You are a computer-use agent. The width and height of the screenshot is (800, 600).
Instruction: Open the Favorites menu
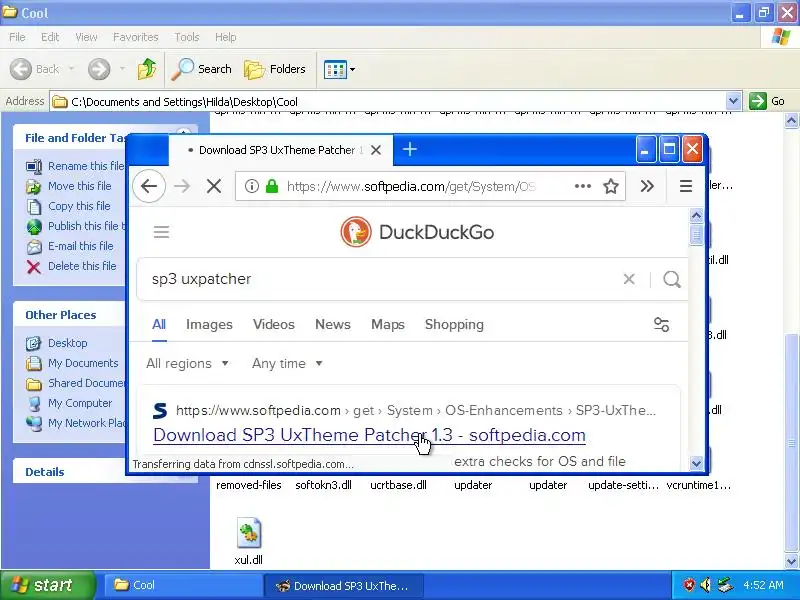(136, 37)
